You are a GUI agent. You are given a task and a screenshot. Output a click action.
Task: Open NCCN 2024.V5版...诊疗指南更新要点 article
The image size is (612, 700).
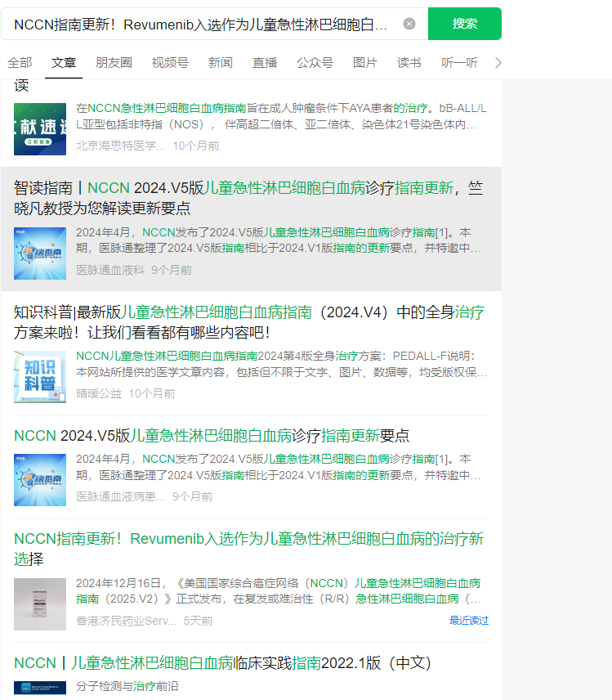[x=212, y=436]
